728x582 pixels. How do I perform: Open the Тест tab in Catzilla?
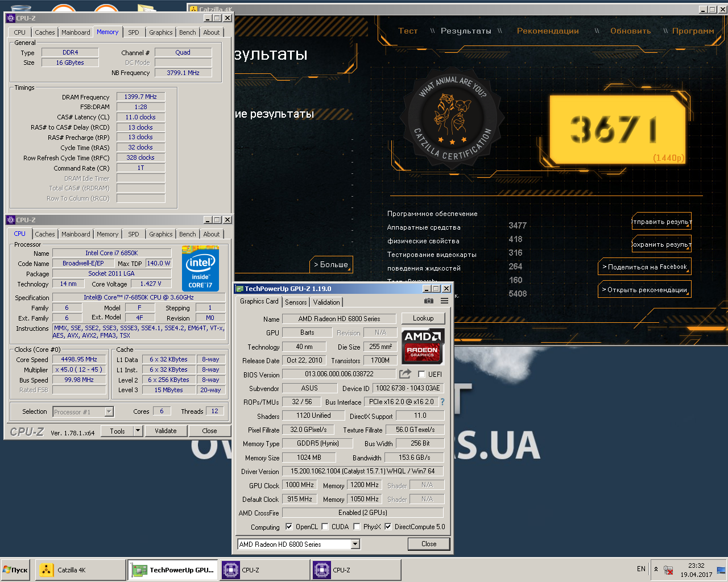408,31
